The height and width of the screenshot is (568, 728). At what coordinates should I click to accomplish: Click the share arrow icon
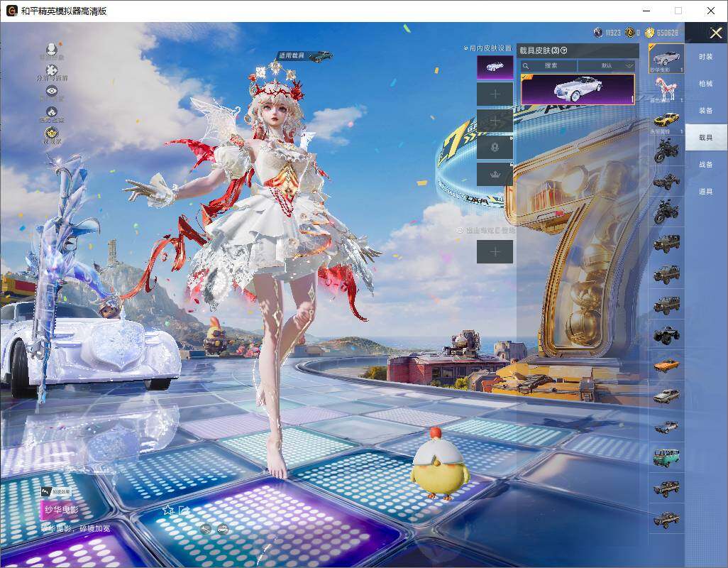click(x=184, y=510)
